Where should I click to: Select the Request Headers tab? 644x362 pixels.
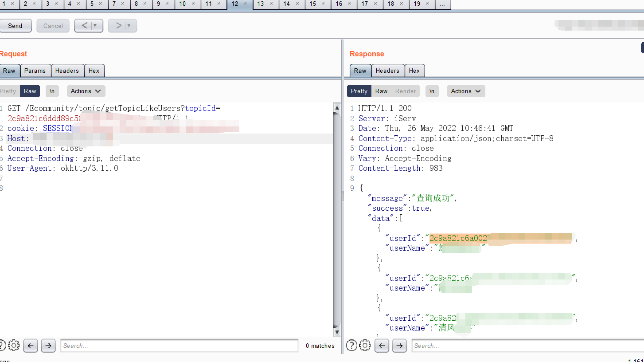click(x=67, y=71)
